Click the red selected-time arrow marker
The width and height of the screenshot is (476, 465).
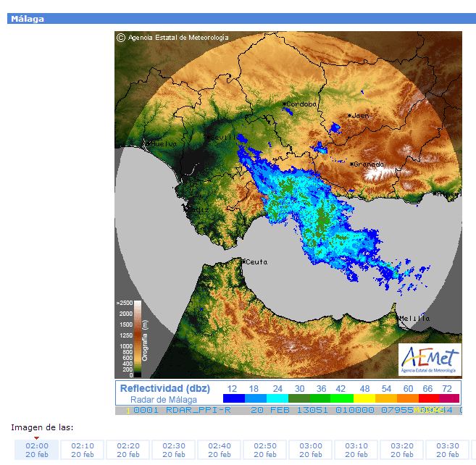pos(37,438)
